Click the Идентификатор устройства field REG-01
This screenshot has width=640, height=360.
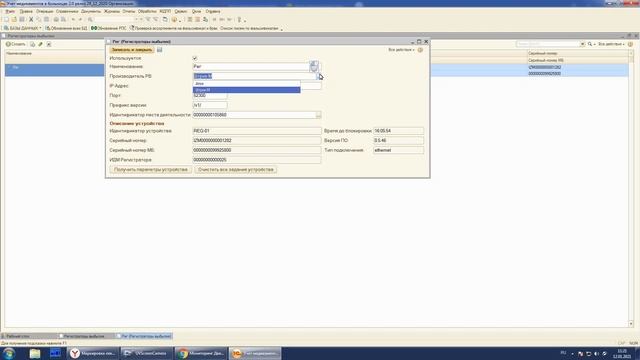257,131
